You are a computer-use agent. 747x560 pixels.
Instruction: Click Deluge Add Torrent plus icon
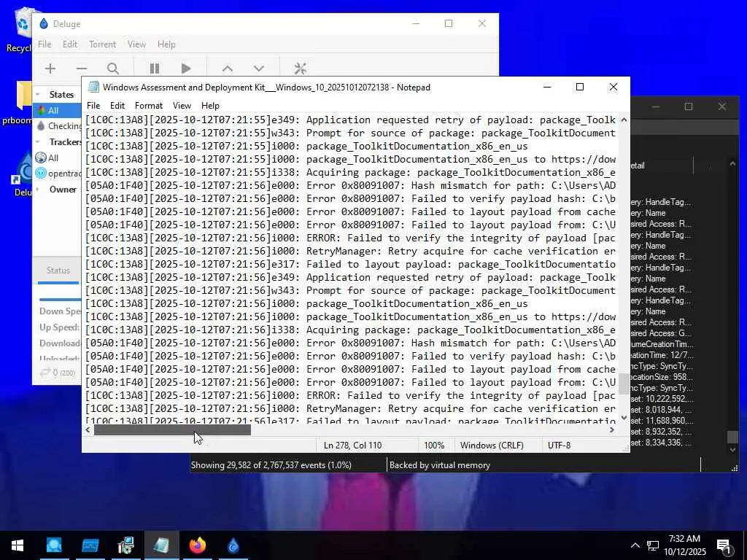click(x=50, y=69)
